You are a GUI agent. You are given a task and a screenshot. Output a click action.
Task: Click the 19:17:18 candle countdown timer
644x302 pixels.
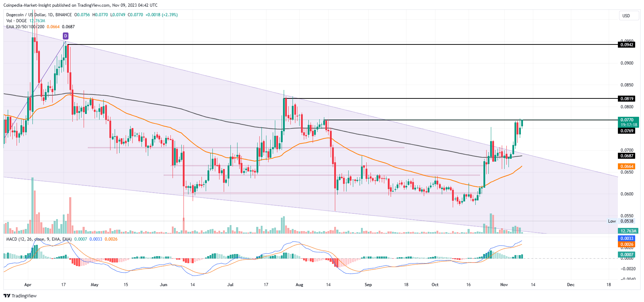629,125
